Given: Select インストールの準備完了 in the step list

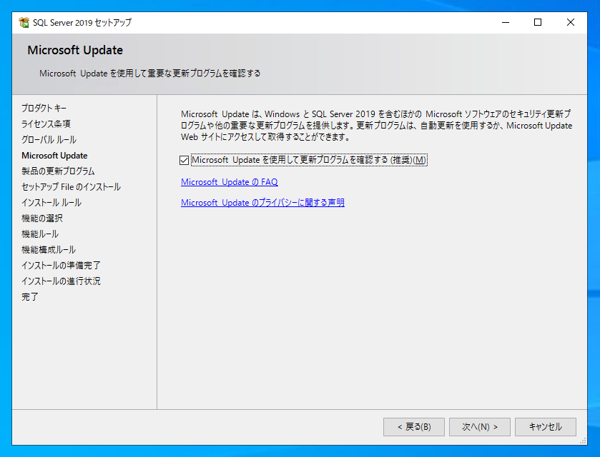Looking at the screenshot, I should [60, 265].
